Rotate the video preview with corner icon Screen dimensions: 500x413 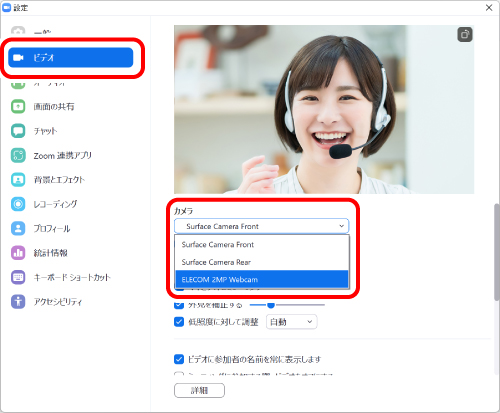(x=465, y=34)
